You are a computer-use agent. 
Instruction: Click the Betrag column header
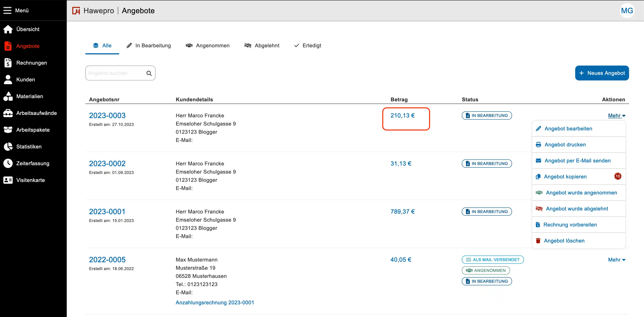coord(399,99)
